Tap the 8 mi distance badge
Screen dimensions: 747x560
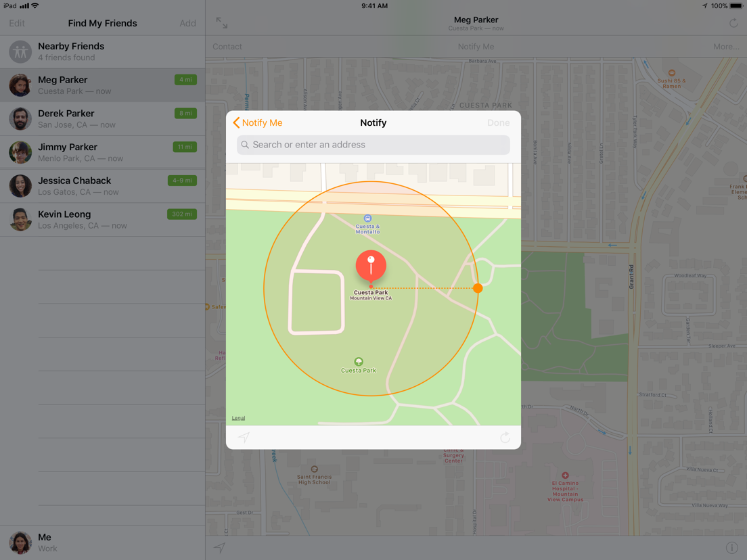point(185,114)
